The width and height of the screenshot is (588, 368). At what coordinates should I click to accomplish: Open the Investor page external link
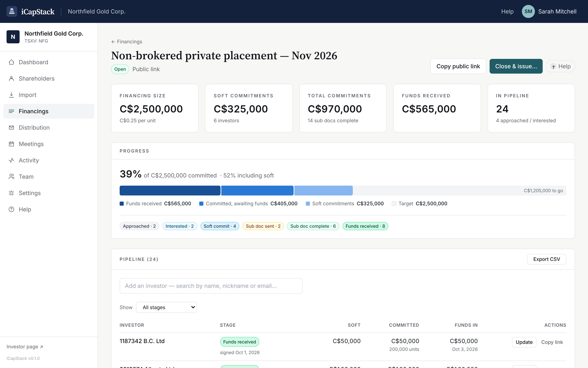tap(25, 347)
